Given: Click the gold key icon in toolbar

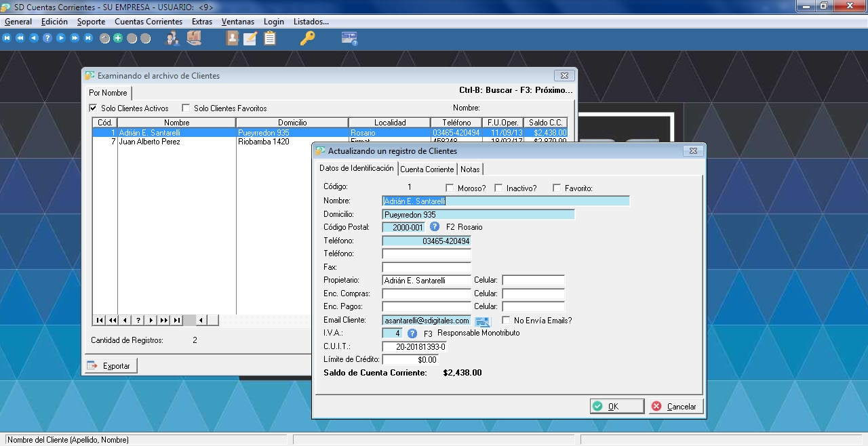Looking at the screenshot, I should point(307,39).
